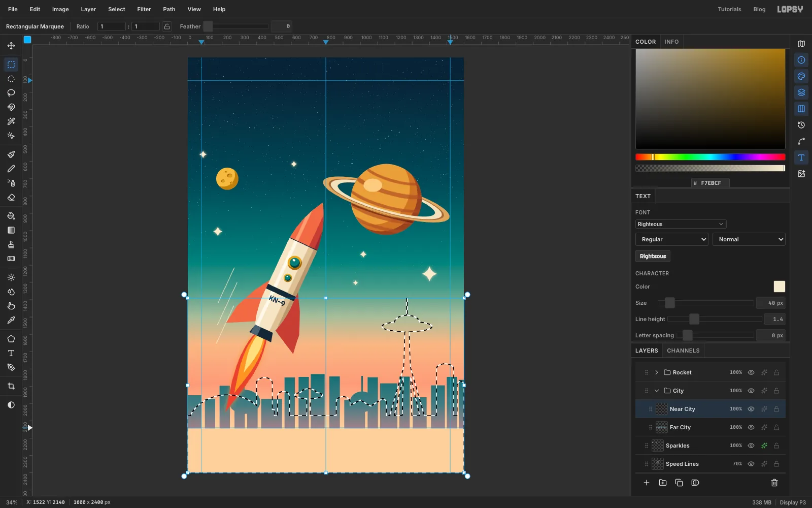Select the Magic Wand tool

[x=11, y=121]
